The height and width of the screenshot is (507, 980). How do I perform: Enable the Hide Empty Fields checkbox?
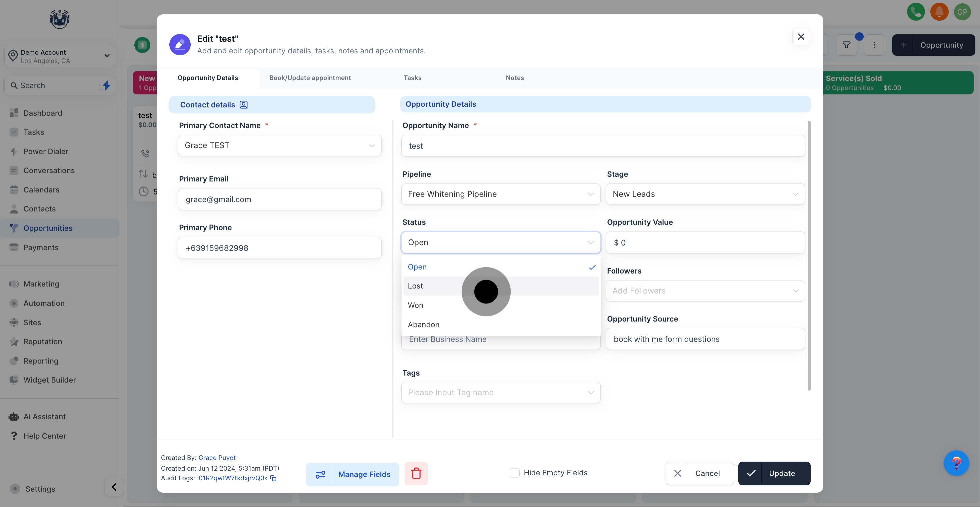(x=514, y=473)
